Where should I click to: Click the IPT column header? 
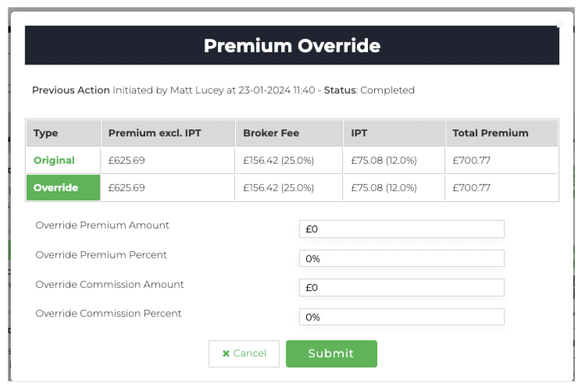tap(359, 133)
